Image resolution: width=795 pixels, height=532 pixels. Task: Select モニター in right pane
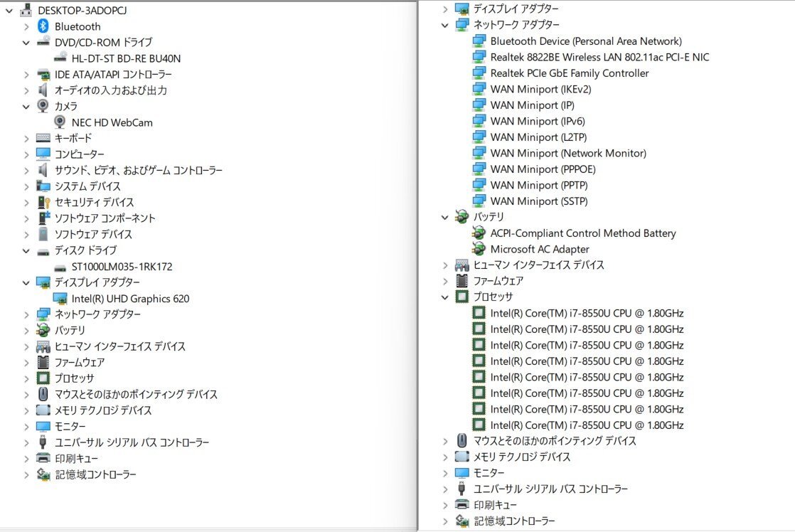point(489,473)
